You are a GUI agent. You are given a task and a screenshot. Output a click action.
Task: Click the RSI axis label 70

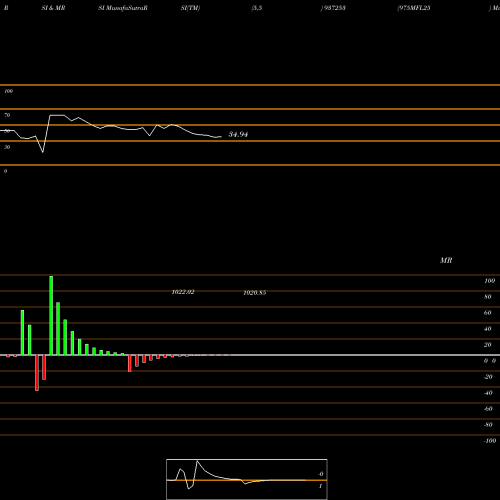coord(7,115)
